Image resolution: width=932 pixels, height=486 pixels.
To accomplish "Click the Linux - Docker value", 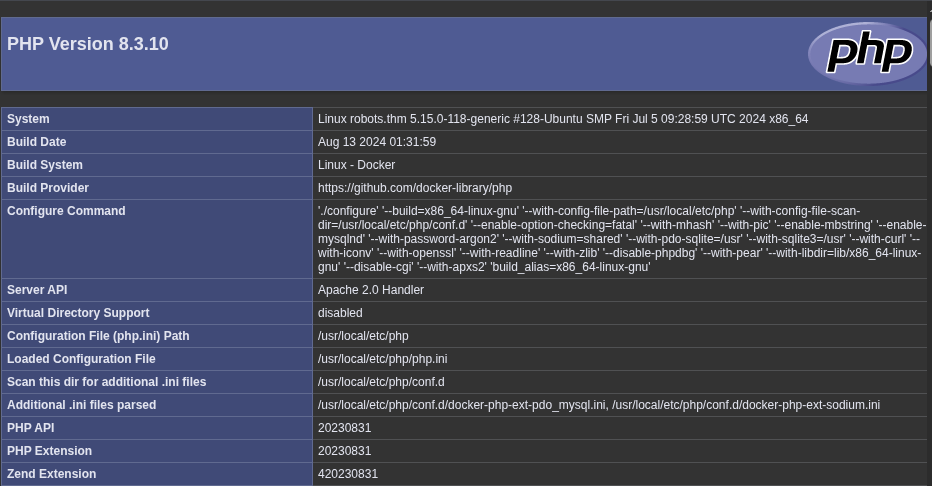I will [x=356, y=165].
